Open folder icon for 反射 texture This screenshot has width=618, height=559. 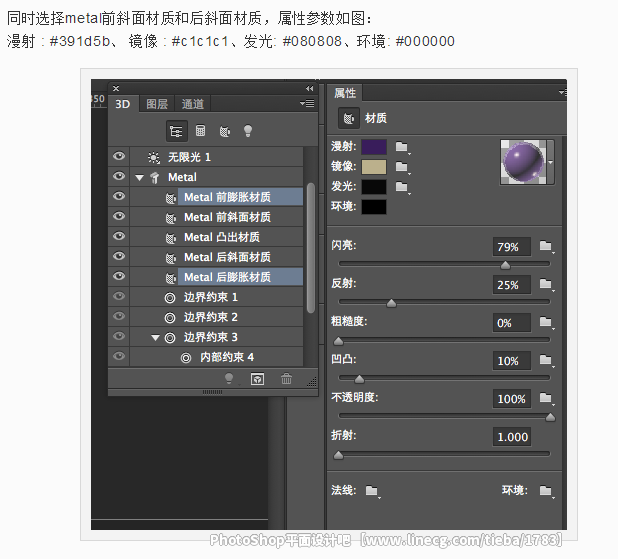pos(546,284)
